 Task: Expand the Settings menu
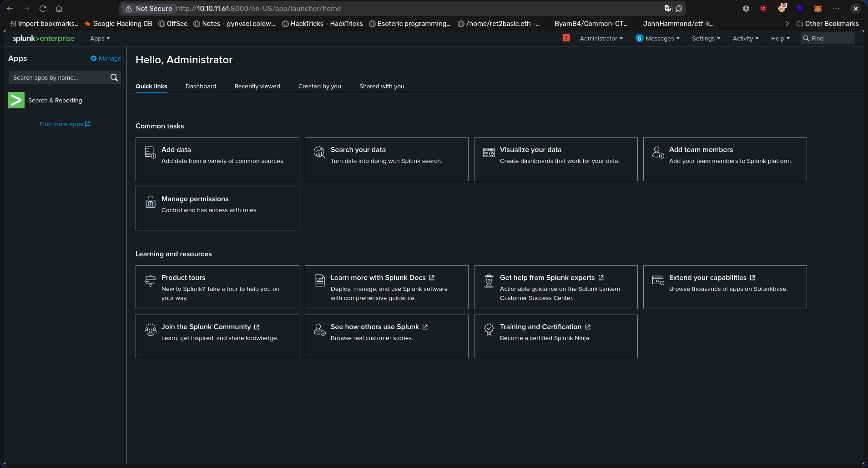706,38
